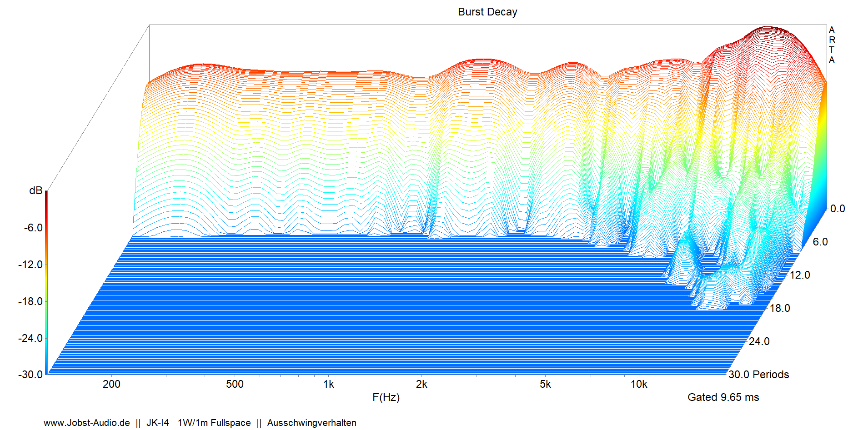
Task: Click the 1k frequency axis tick label
Action: 328,384
